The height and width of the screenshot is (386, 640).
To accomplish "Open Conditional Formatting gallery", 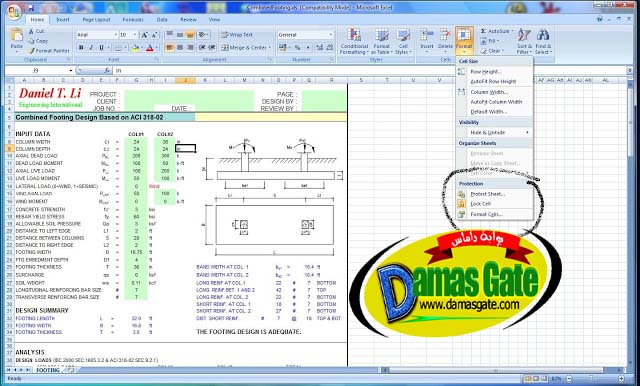I will click(354, 41).
